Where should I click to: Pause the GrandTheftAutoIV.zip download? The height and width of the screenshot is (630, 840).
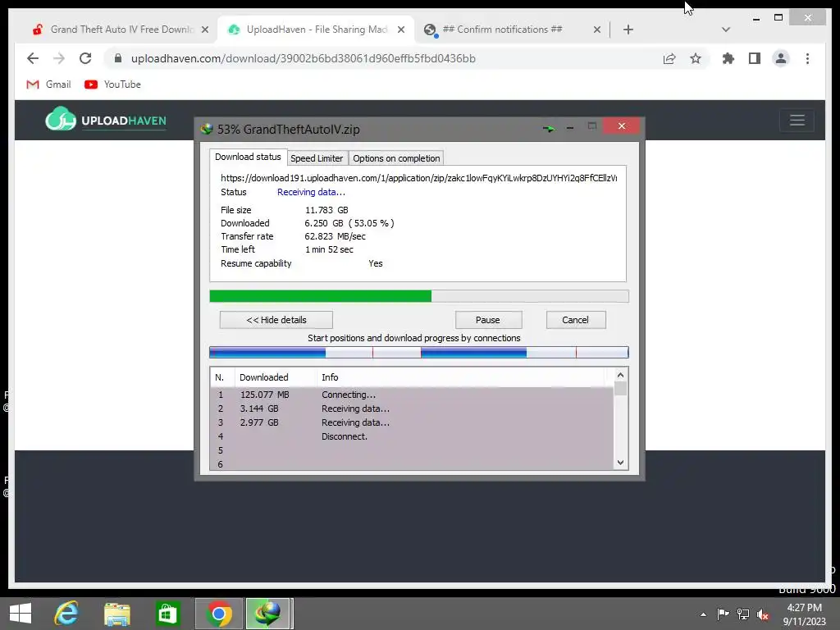[488, 320]
